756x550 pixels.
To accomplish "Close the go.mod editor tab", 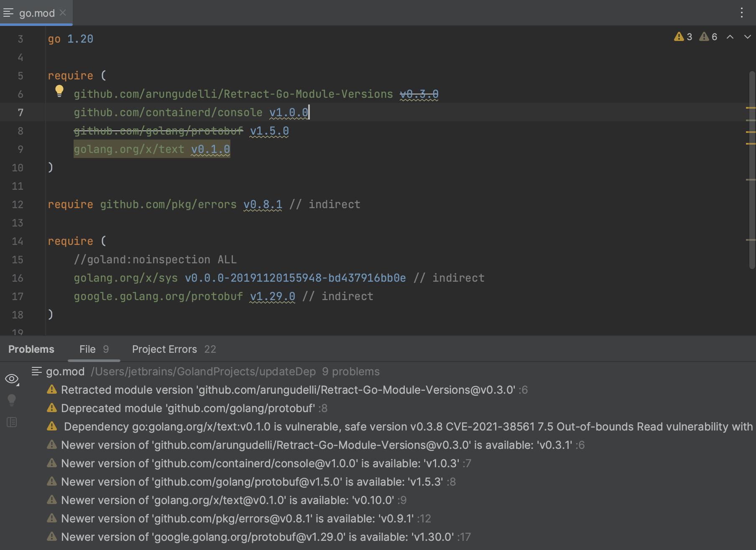I will (x=63, y=13).
